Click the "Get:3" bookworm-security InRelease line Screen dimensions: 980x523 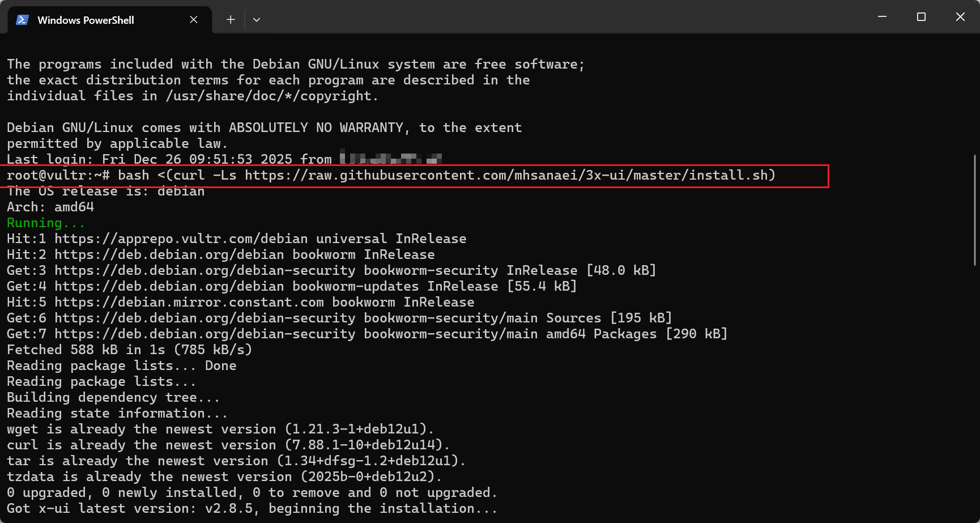coord(331,270)
